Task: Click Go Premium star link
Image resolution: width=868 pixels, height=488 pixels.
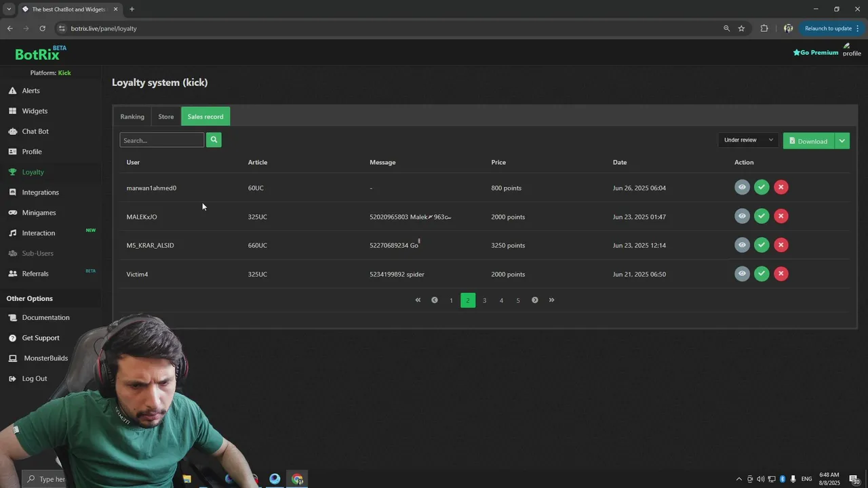Action: click(816, 52)
